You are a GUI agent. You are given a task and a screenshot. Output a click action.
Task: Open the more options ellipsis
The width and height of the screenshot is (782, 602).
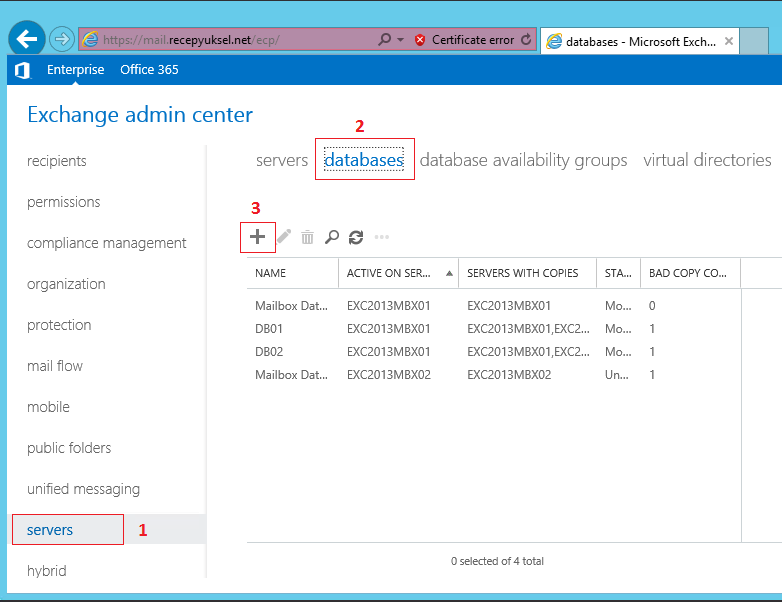pyautogui.click(x=382, y=237)
